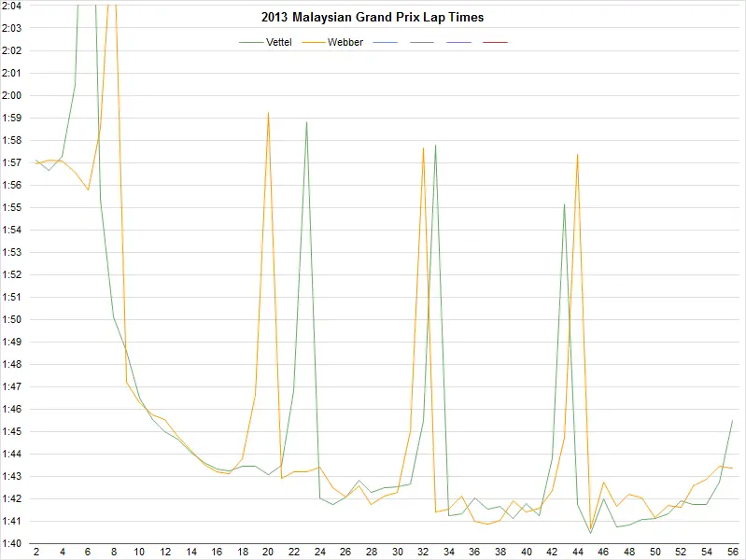
Task: Click the 1:49 y-axis label
Action: point(12,342)
